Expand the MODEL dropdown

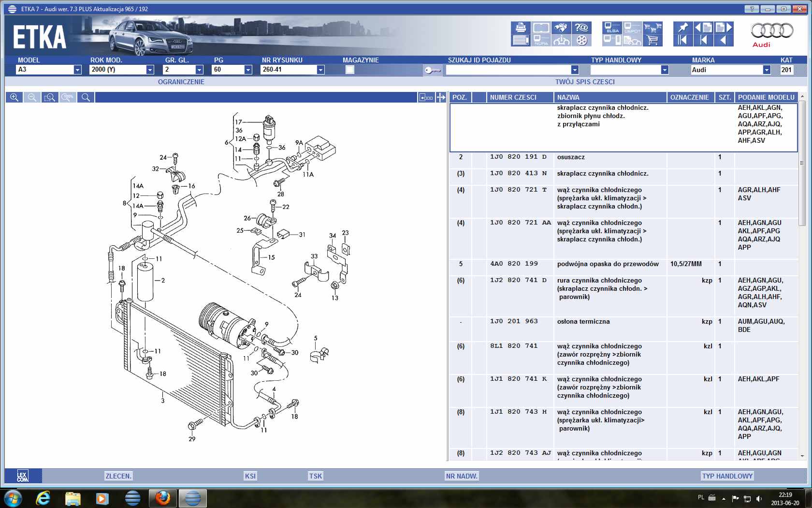click(77, 70)
